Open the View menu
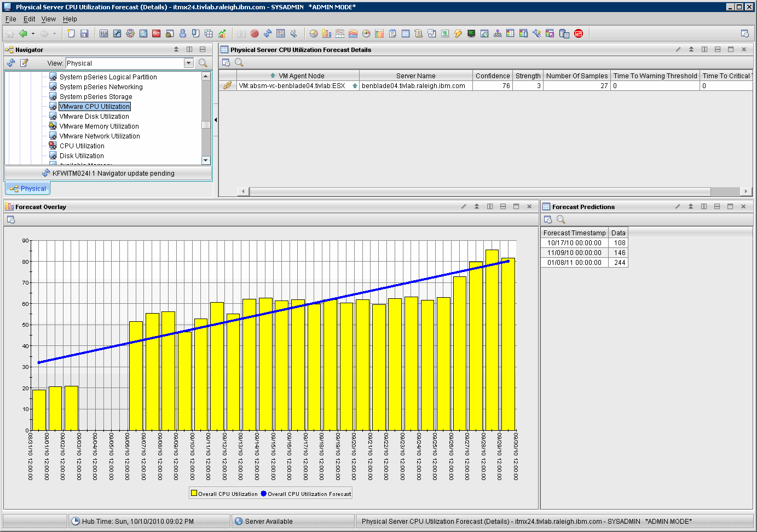 pos(49,19)
